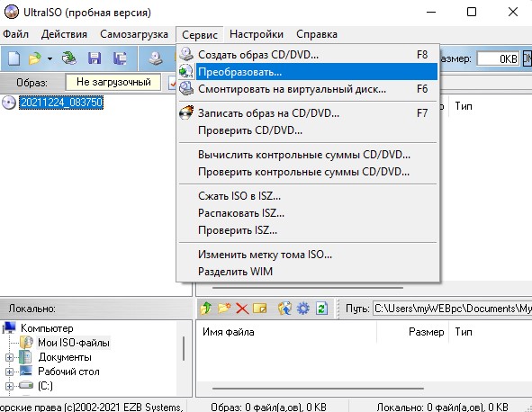Click the convert icon beside Преобразовать
Screen dimensions: 532x412
pyautogui.click(x=186, y=72)
